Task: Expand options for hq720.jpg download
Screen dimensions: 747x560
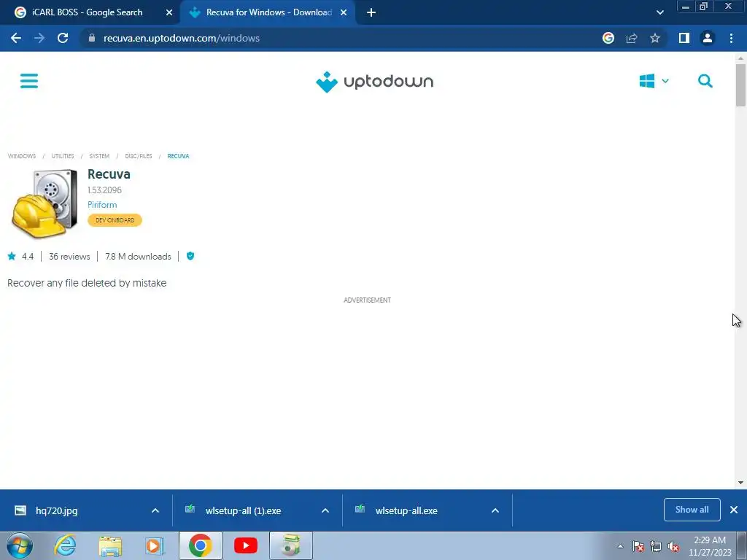Action: 155,510
